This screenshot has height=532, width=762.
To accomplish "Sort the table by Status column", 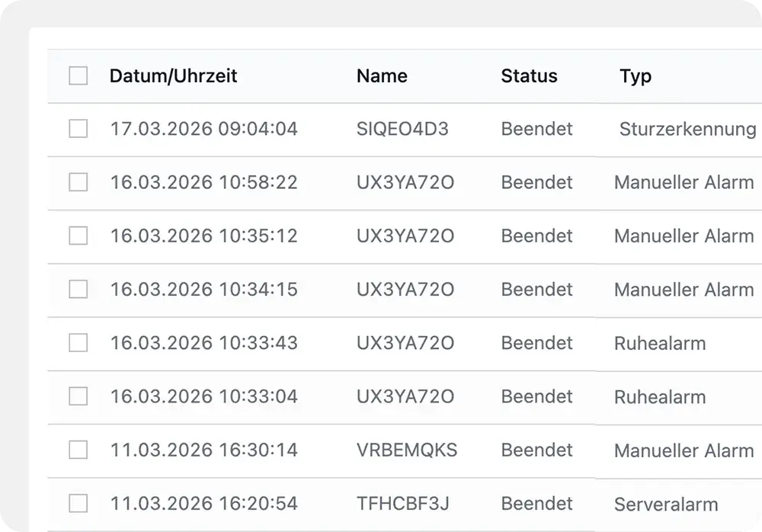I will [529, 76].
